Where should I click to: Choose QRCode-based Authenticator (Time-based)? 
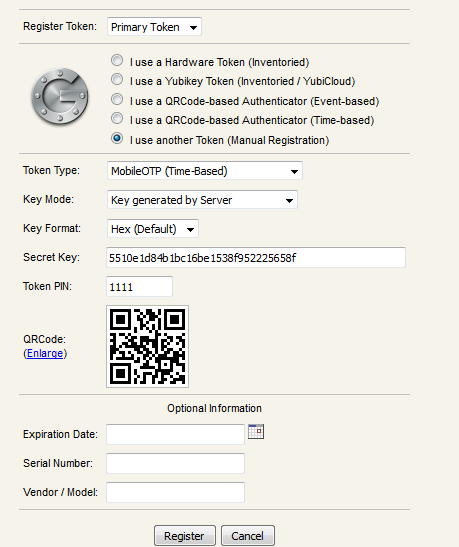[x=117, y=119]
